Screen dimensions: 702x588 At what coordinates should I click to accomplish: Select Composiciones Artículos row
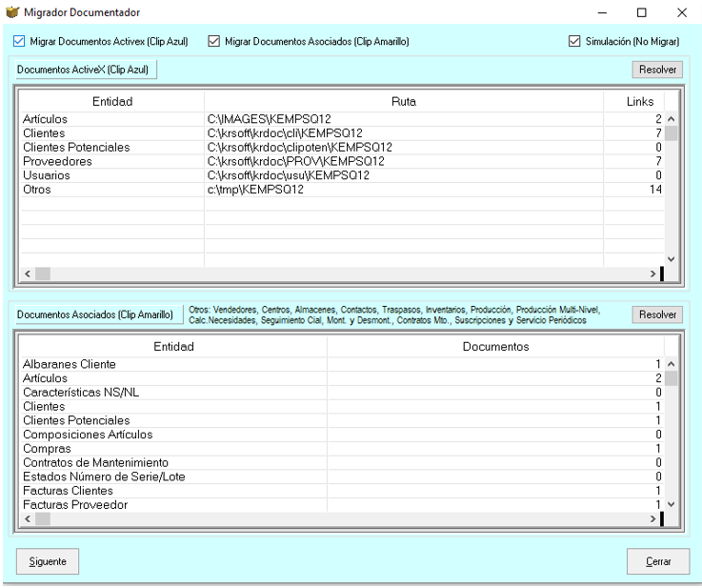pos(342,435)
